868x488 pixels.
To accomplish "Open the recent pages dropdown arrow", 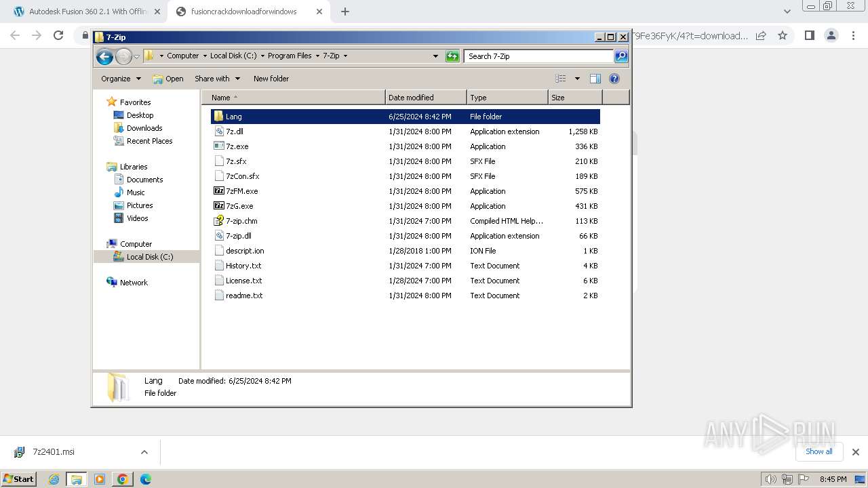I will [137, 56].
